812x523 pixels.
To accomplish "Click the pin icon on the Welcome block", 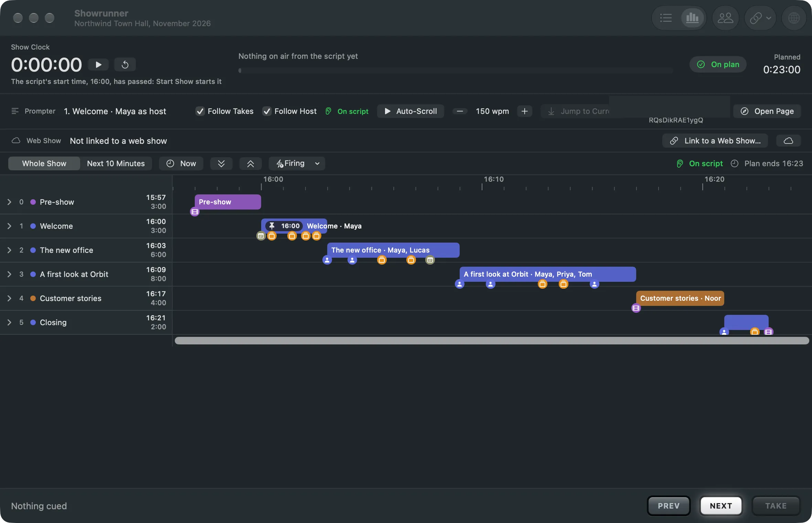I will tap(272, 226).
